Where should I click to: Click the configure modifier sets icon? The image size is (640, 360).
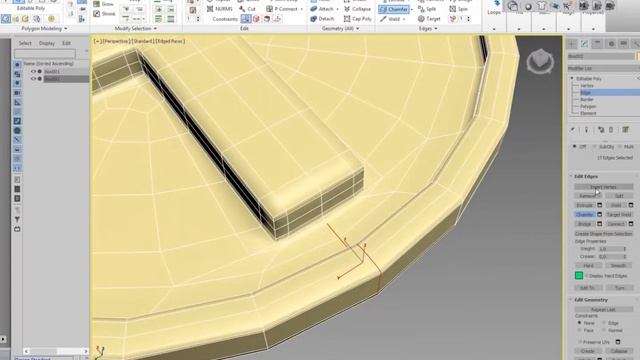click(x=625, y=130)
